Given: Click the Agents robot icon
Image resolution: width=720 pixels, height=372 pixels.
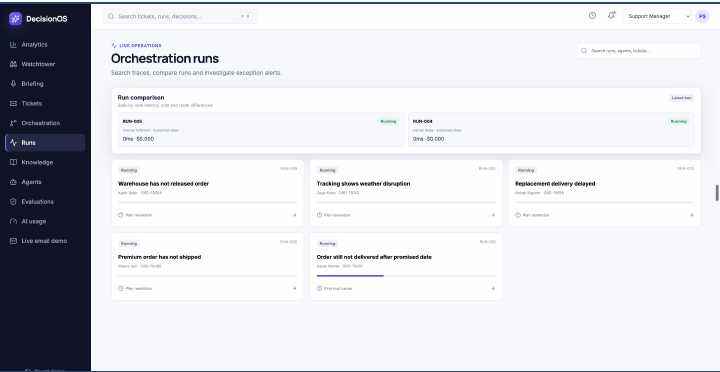Looking at the screenshot, I should coord(13,182).
